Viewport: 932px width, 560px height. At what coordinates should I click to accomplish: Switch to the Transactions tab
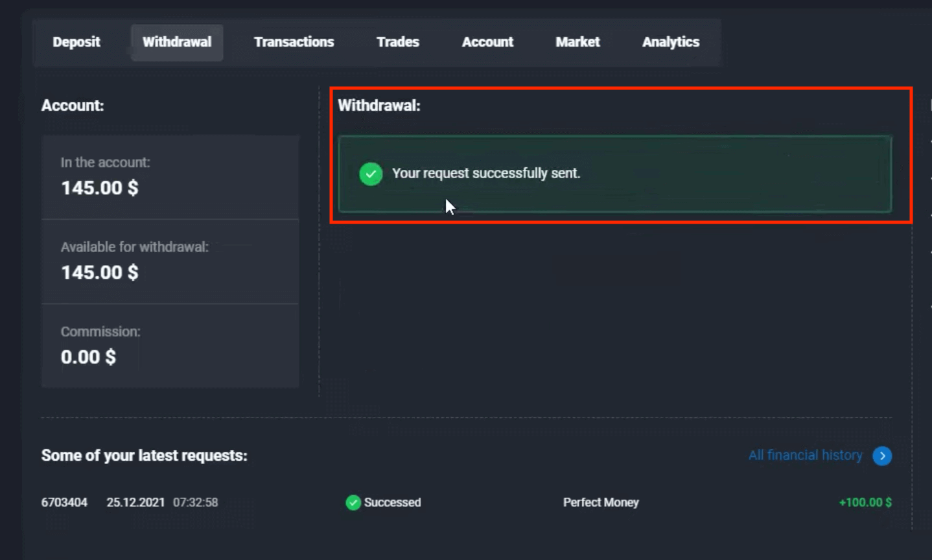294,42
